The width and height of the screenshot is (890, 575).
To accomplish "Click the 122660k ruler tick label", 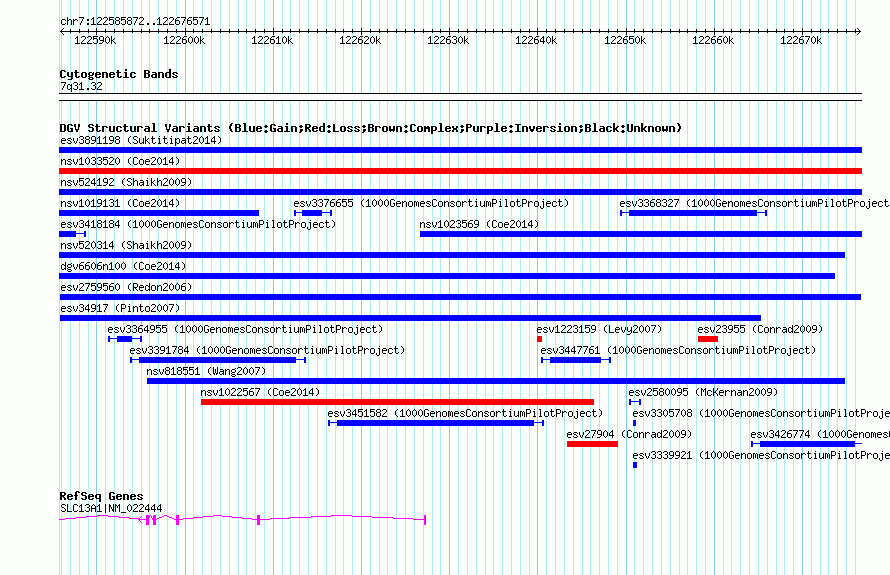I will click(713, 40).
